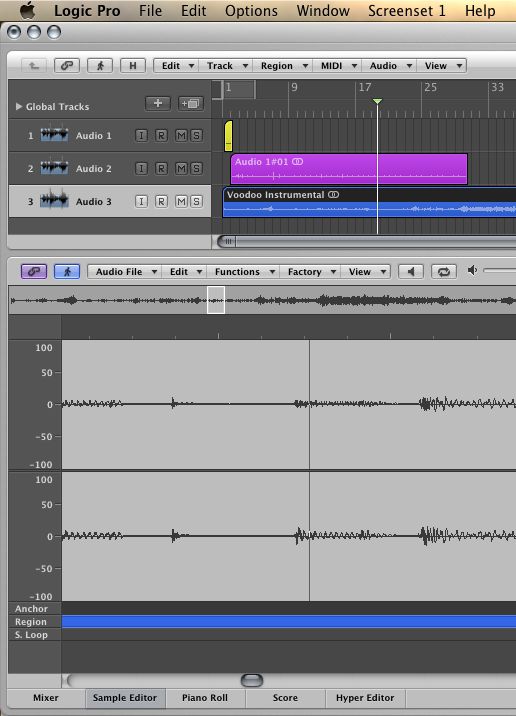The image size is (516, 716).
Task: Click the Sample Editor horizontal scroll thumb
Action: coord(252,680)
